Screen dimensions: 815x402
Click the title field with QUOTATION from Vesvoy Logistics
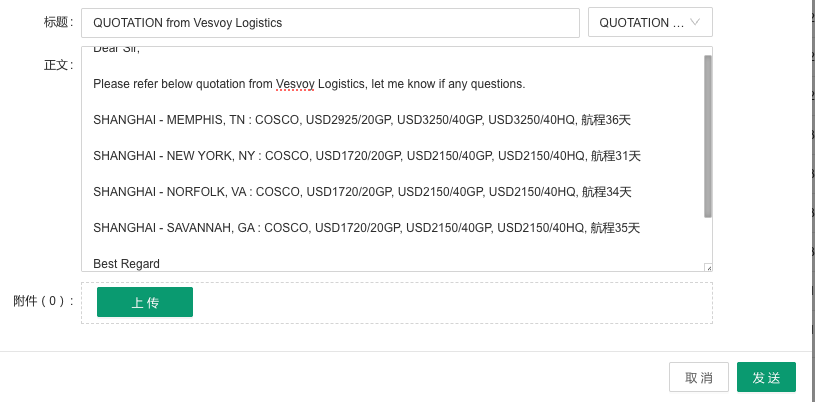[330, 22]
